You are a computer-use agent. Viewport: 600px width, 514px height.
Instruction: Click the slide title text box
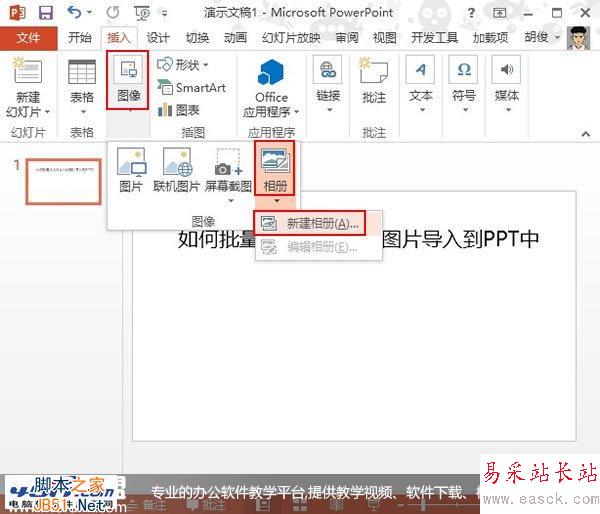click(x=358, y=239)
